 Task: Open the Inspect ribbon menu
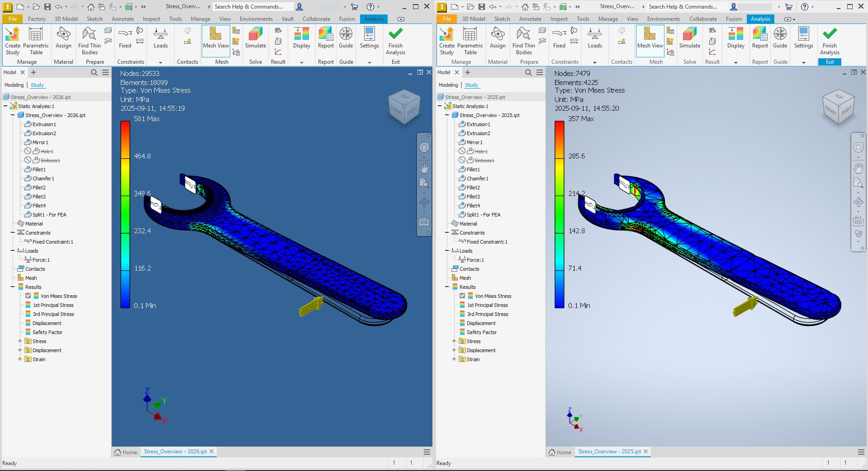click(x=151, y=19)
